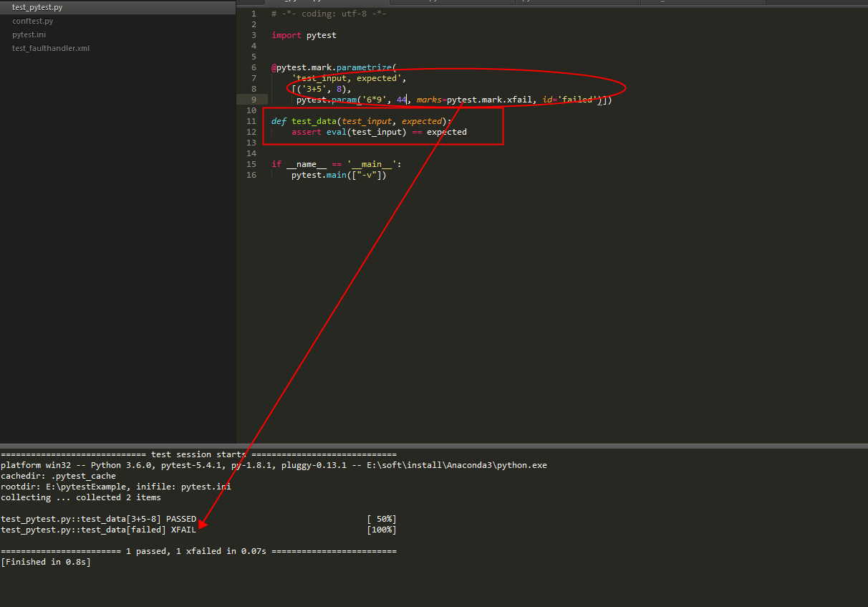Place cursor on 'import pytest' line

[304, 35]
